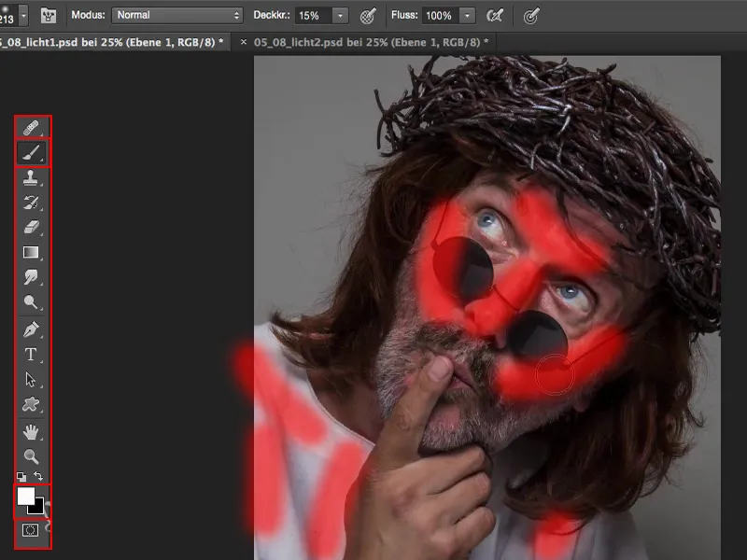Open the foreground color picker (white)
Image resolution: width=747 pixels, height=560 pixels.
[25, 496]
